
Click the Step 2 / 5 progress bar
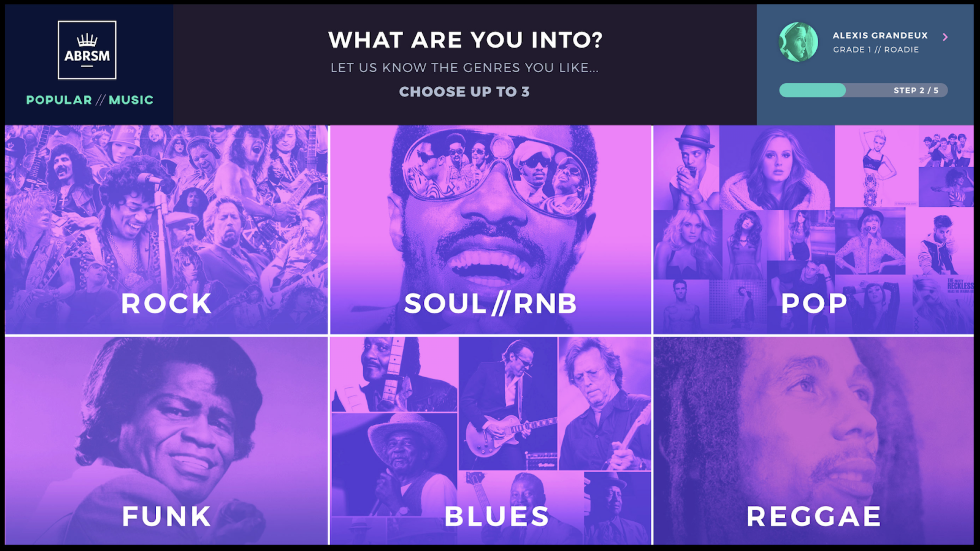863,90
